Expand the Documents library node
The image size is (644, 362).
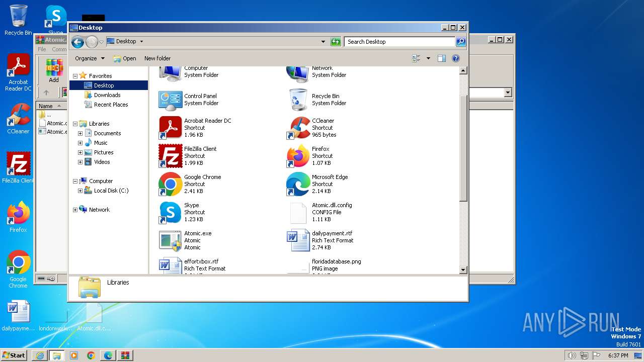(80, 133)
